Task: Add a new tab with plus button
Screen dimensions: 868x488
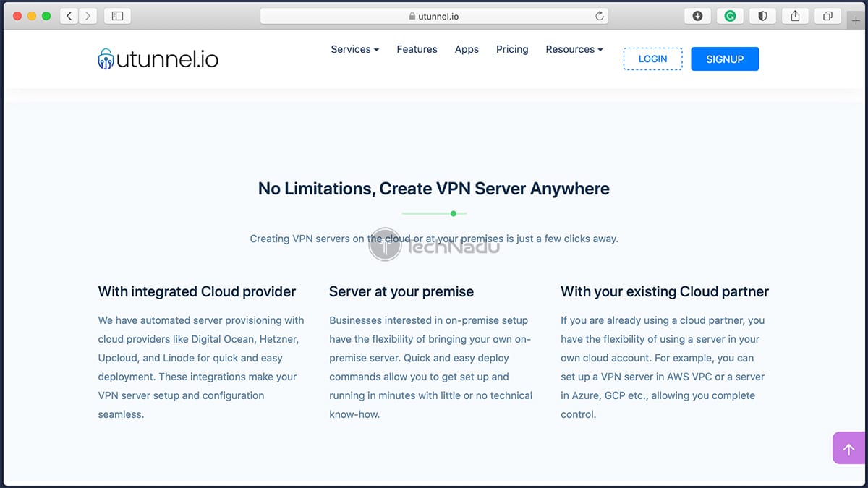Action: [856, 21]
